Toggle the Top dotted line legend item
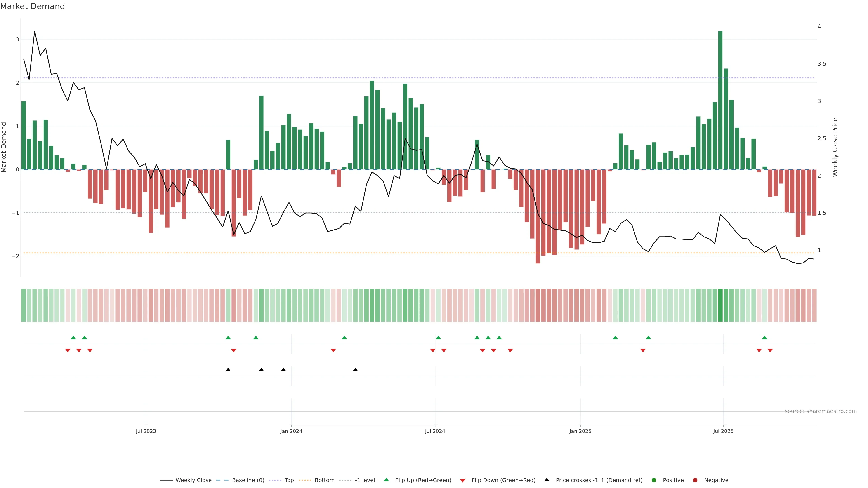Image resolution: width=868 pixels, height=488 pixels. tap(289, 480)
